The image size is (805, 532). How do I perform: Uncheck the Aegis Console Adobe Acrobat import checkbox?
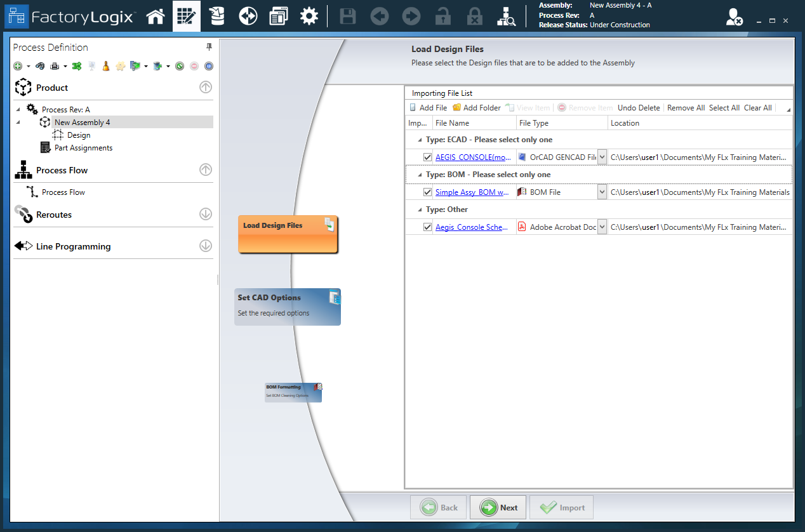427,227
